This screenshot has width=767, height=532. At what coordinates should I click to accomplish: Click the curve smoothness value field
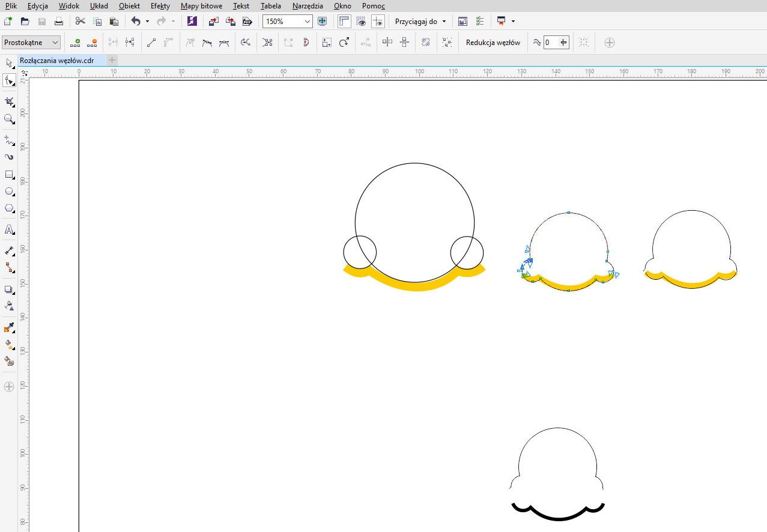550,43
